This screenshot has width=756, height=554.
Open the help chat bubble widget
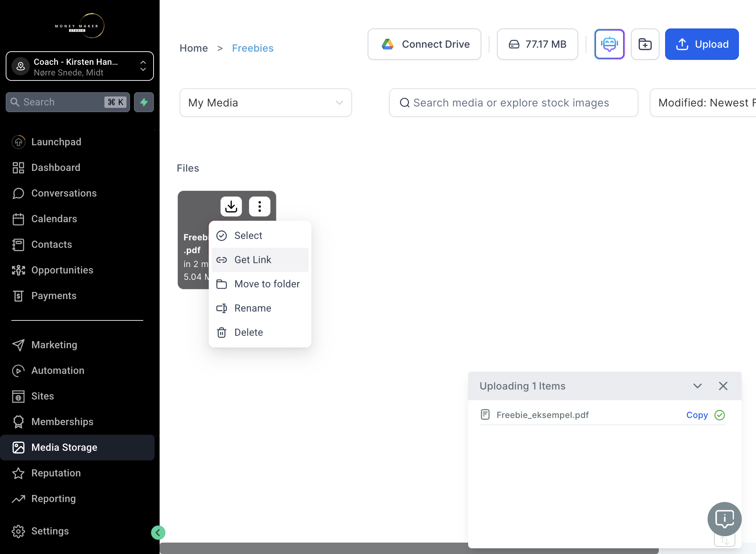(724, 519)
